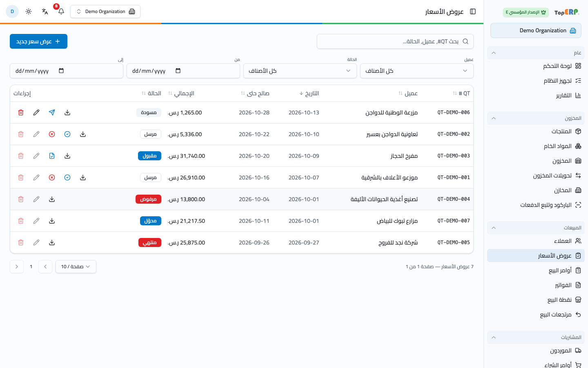Toggle sidebar panel icon in header
The height and width of the screenshot is (368, 588).
click(x=473, y=11)
